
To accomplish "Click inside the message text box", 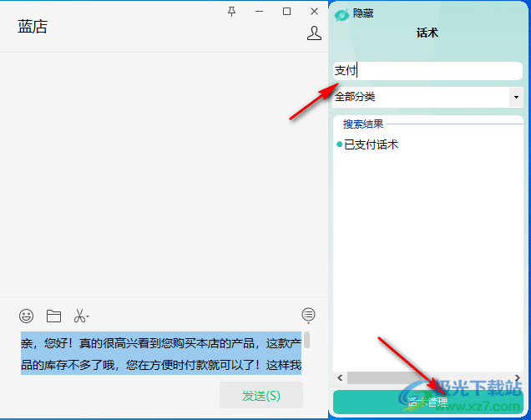I will click(x=161, y=353).
